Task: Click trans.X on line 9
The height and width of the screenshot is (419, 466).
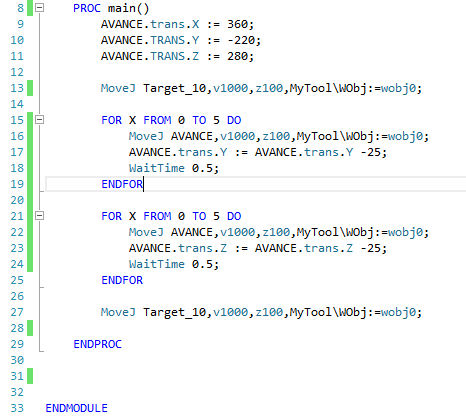Action: pos(175,24)
